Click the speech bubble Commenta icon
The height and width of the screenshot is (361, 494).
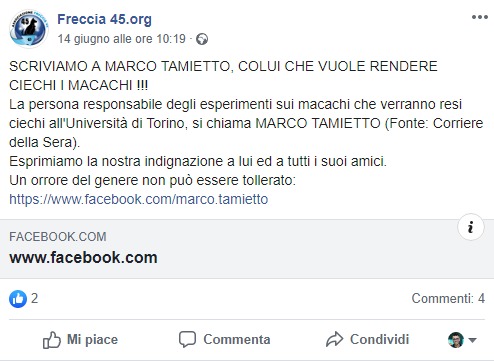(187, 339)
